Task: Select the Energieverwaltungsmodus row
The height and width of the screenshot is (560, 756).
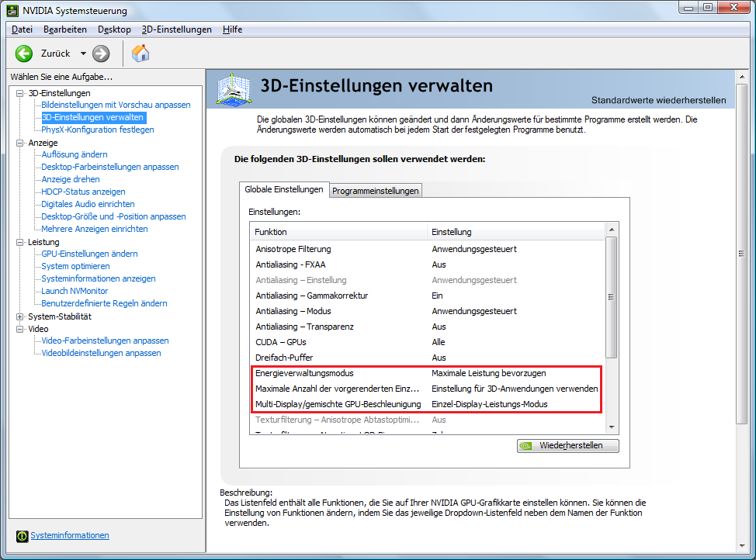Action: point(427,373)
